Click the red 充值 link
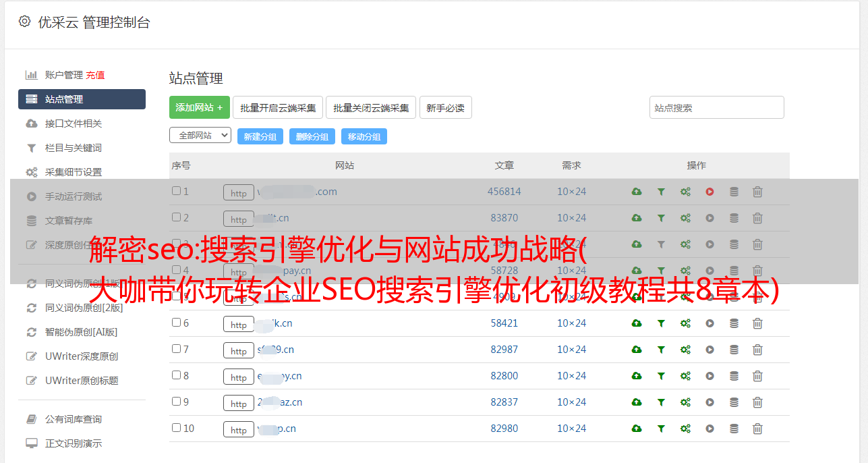Viewport: 868px width, 463px height. point(95,75)
